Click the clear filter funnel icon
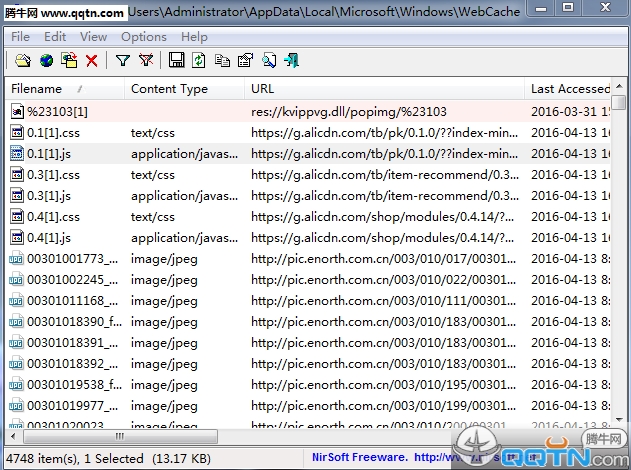The image size is (631, 470). pyautogui.click(x=146, y=61)
